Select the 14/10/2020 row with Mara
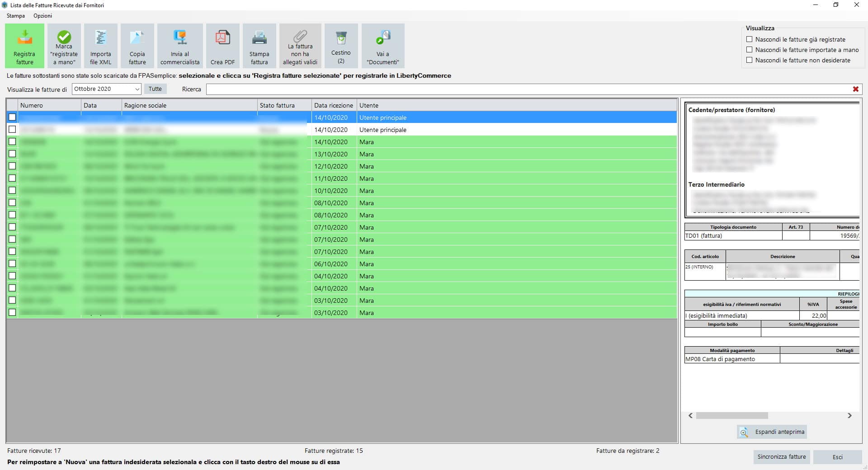Screen dimensions: 868x470 pos(342,142)
